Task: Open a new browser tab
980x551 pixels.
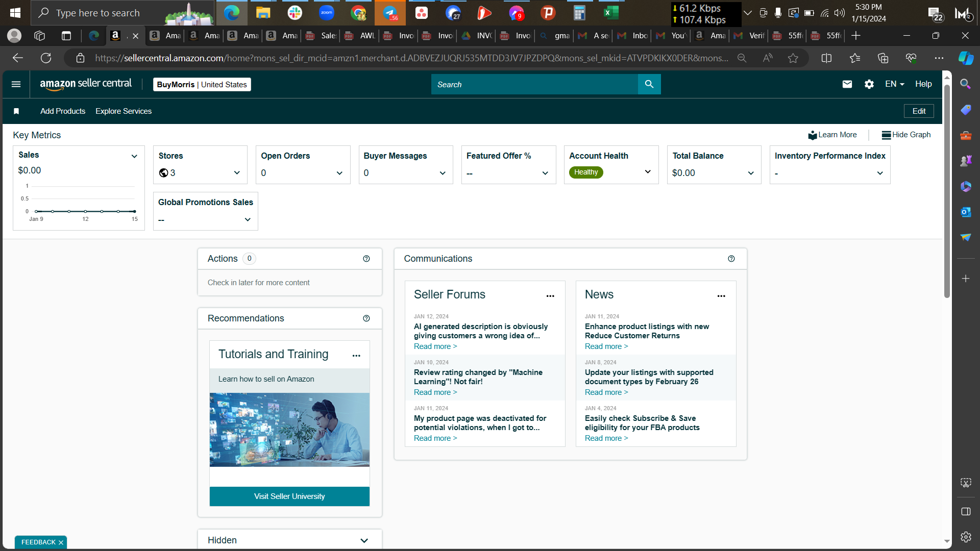Action: (x=856, y=36)
